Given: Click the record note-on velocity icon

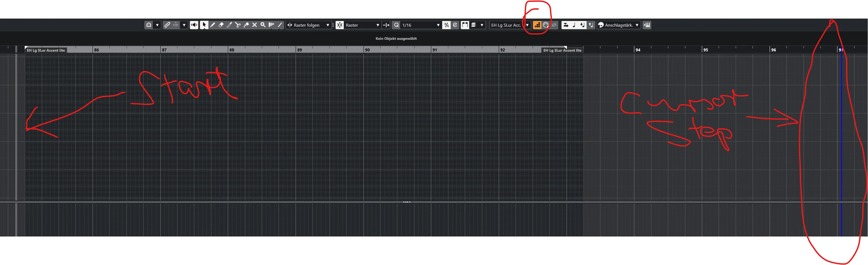Looking at the screenshot, I should 591,25.
